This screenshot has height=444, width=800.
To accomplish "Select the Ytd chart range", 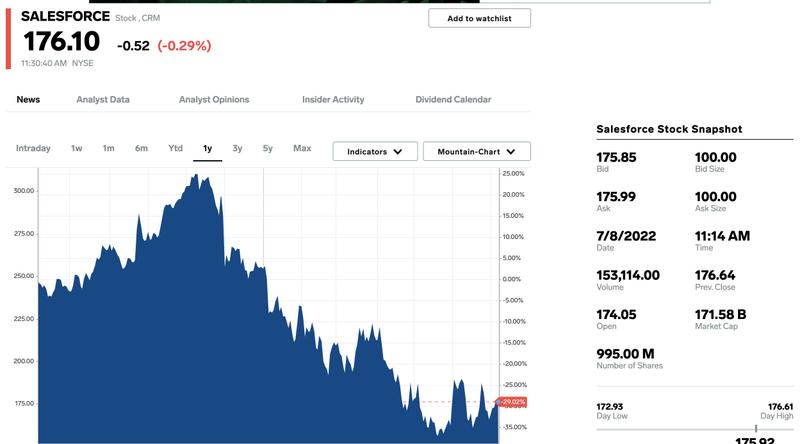I will [176, 148].
